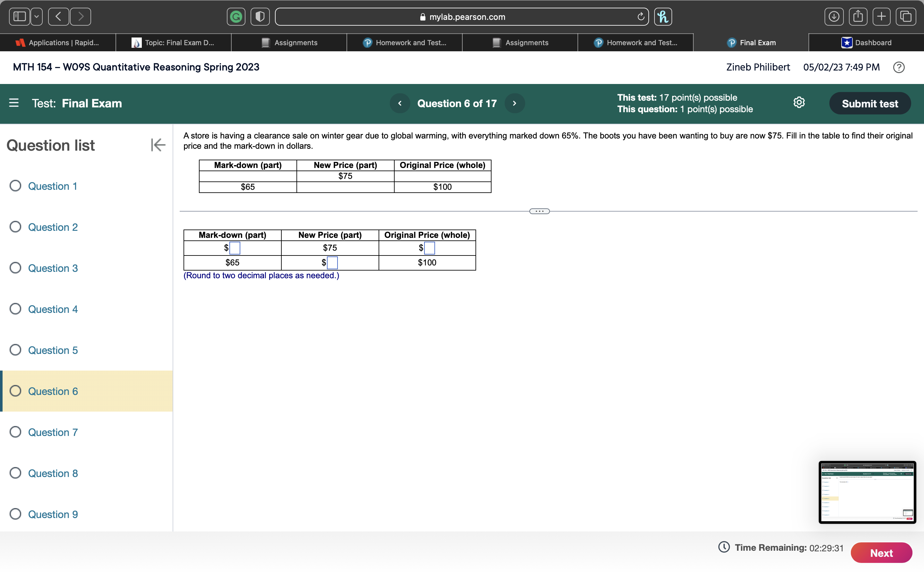
Task: Type in the Mark-down answer input box
Action: 235,248
